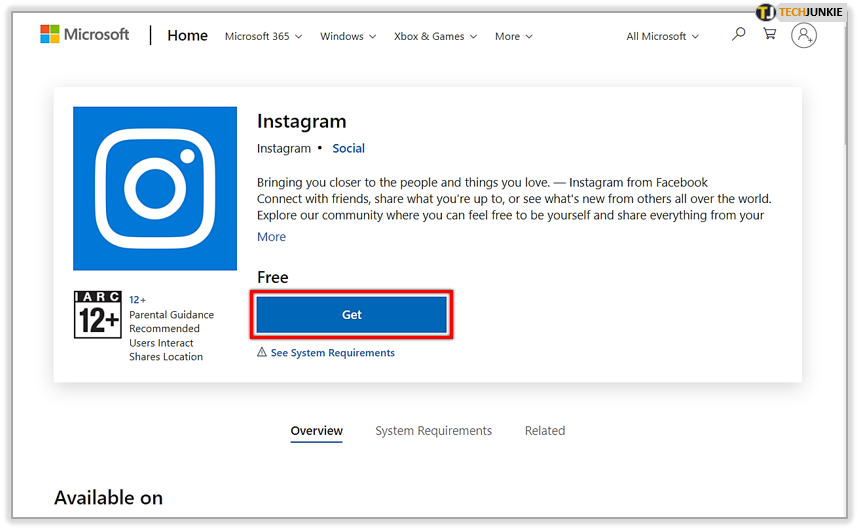Screen dimensions: 859x530
Task: Open the Xbox & Games dropdown
Action: point(435,36)
